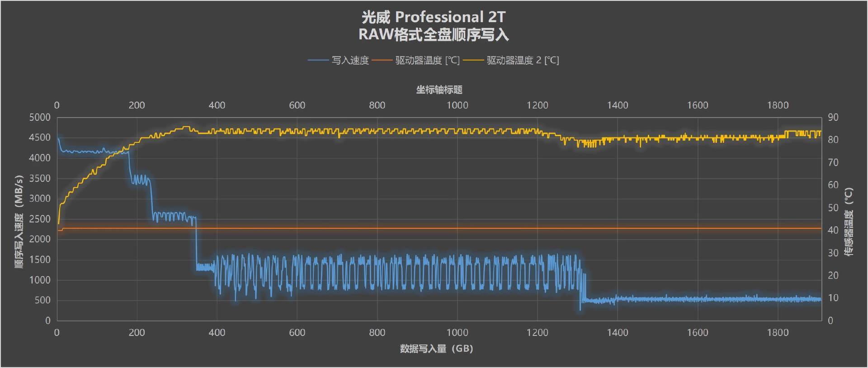Click bottom axis label 200
Image resolution: width=868 pixels, height=368 pixels.
[137, 333]
